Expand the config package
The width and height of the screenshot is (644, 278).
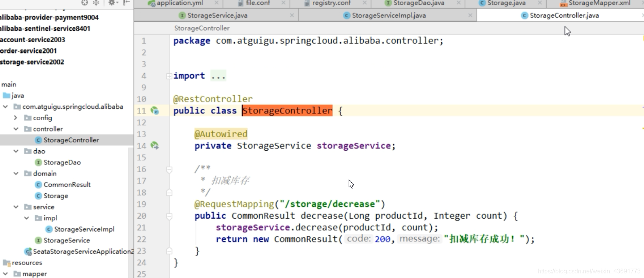[x=16, y=118]
